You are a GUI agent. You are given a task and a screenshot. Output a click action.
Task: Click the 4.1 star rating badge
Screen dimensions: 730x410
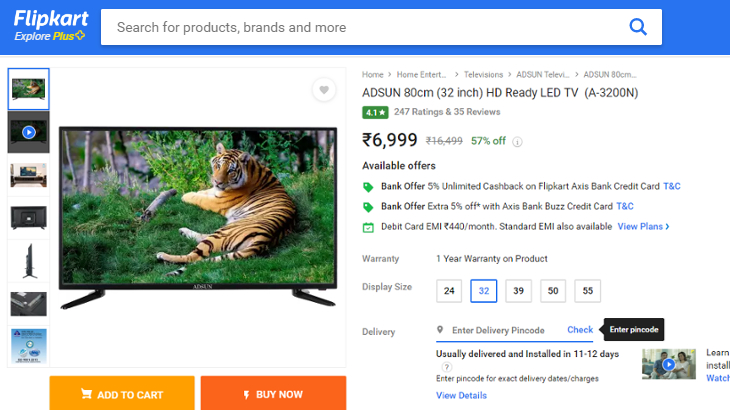point(375,112)
